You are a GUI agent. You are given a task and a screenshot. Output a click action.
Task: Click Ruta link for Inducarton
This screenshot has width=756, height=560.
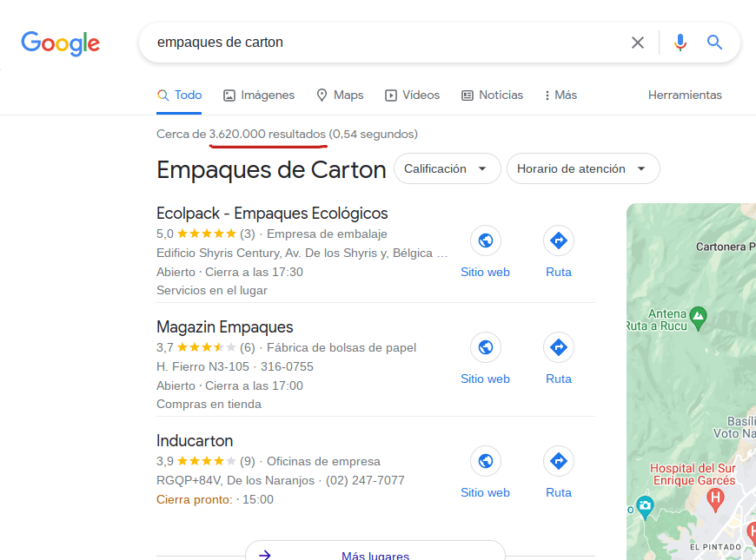(x=559, y=493)
